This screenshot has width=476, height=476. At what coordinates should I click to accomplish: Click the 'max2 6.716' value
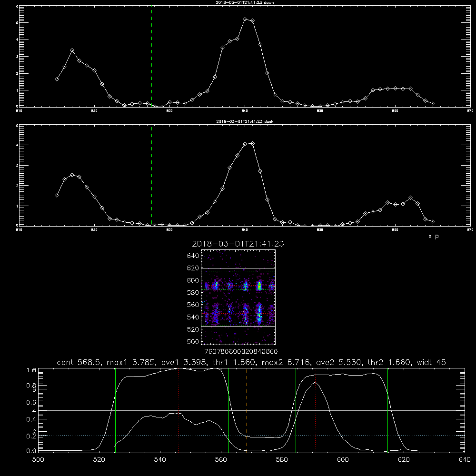pyautogui.click(x=286, y=362)
